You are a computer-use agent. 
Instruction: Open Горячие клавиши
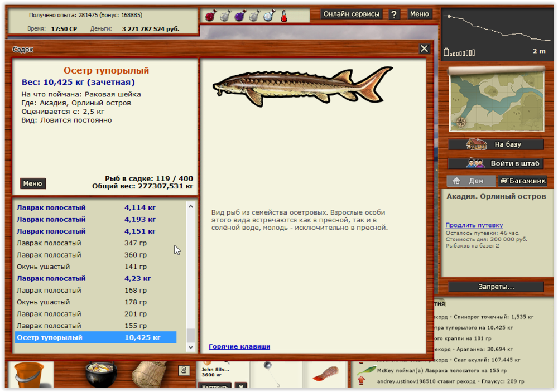pos(239,346)
